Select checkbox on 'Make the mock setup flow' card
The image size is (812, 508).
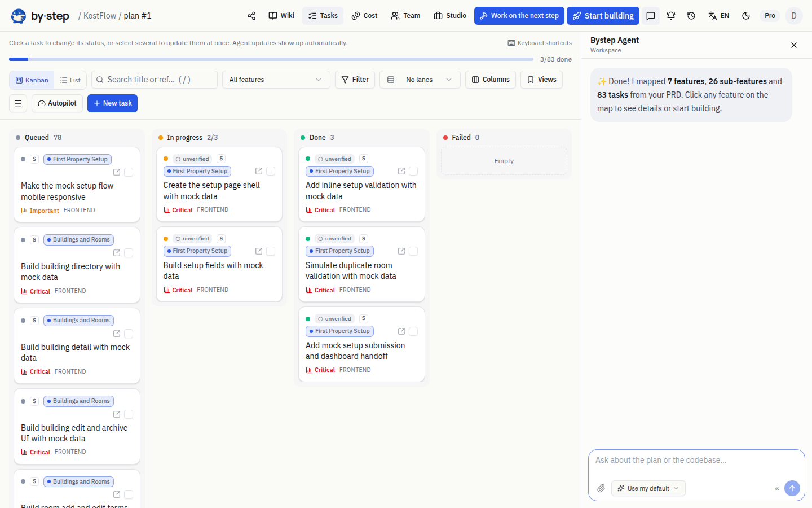point(129,172)
